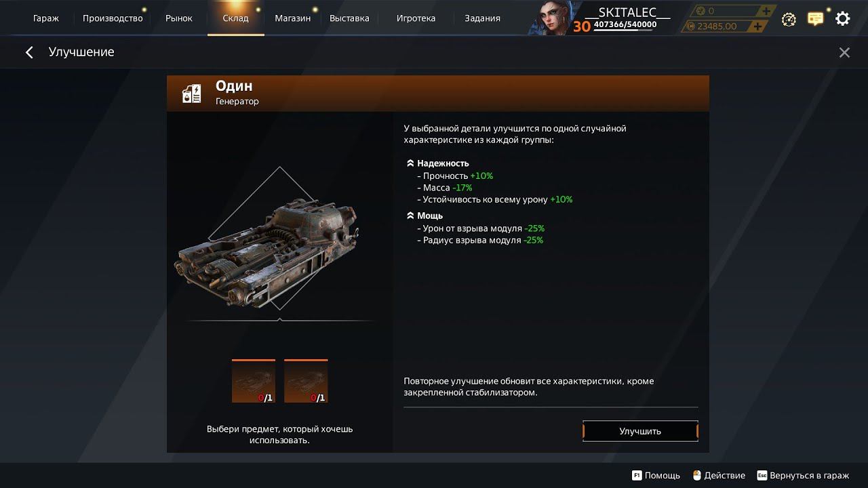Collapse the Надежность characteristics group
Screen dimensions: 868x488
click(x=410, y=163)
